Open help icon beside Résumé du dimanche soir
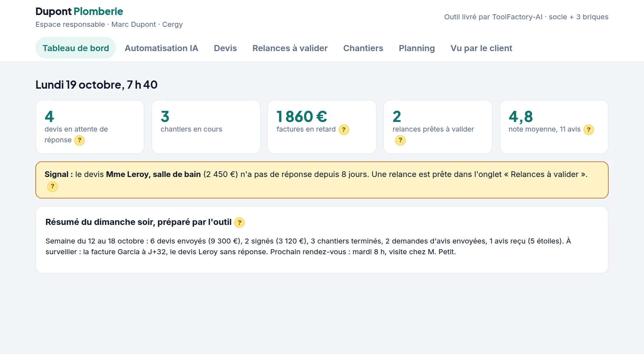 pyautogui.click(x=239, y=223)
